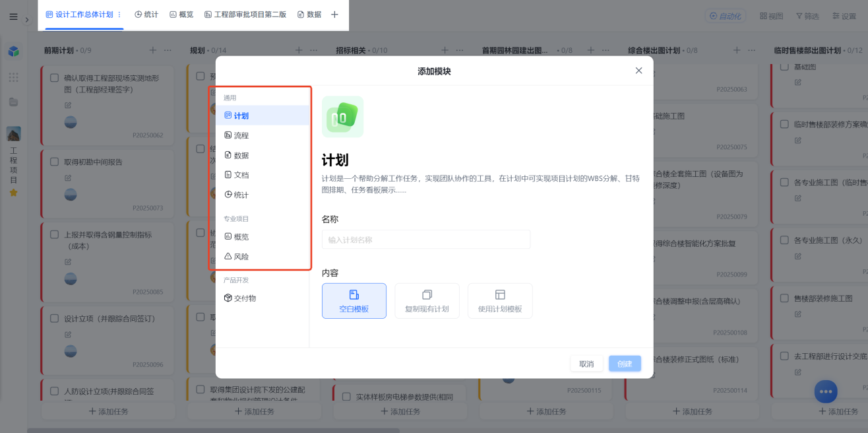The width and height of the screenshot is (868, 433).
Task: Close the 添加模块 dialog
Action: tap(638, 71)
